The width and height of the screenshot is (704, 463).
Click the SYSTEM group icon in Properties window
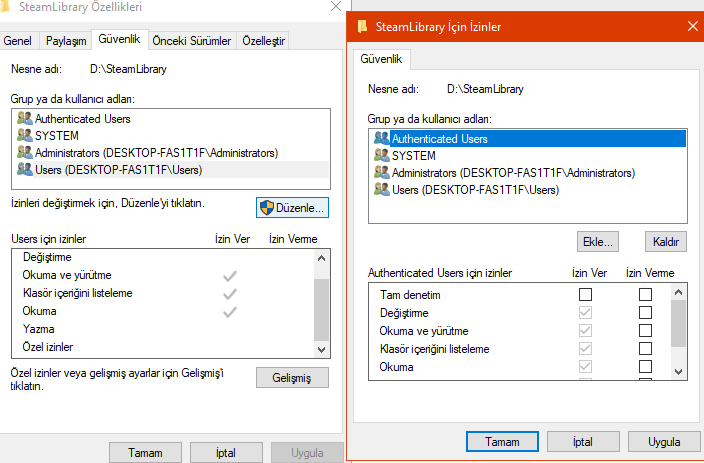click(25, 135)
